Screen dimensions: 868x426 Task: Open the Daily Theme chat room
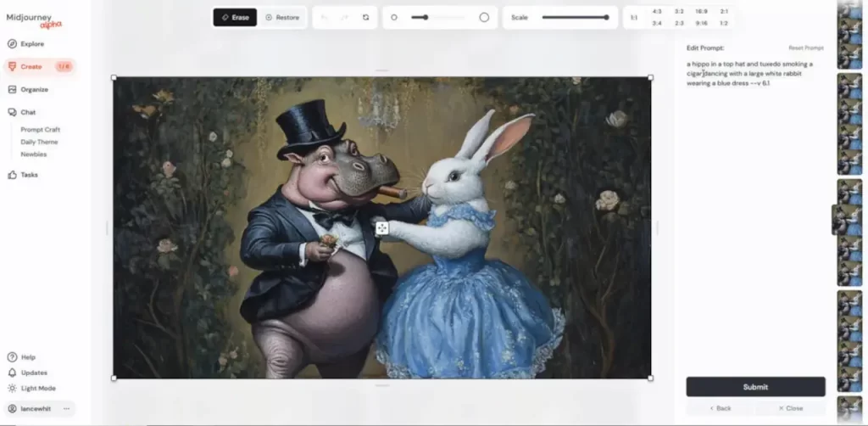tap(40, 142)
